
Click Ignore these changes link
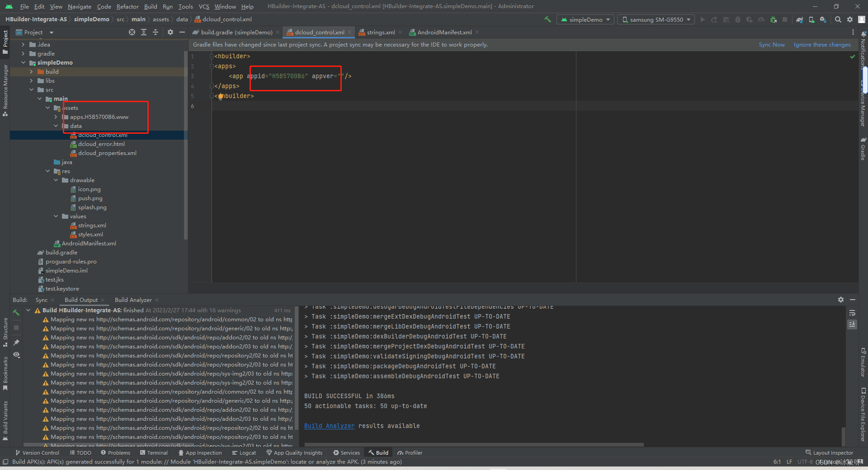pyautogui.click(x=822, y=44)
